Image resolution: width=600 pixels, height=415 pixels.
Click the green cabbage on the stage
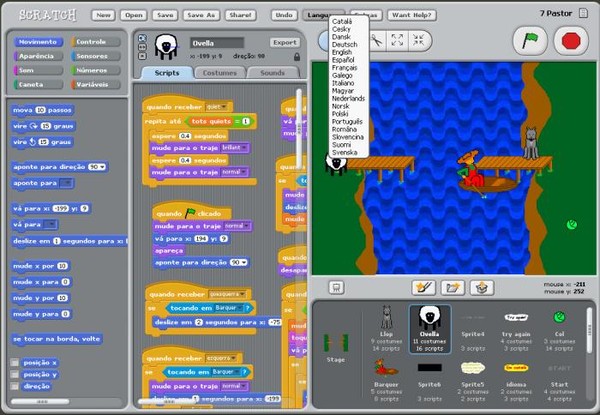(x=572, y=225)
